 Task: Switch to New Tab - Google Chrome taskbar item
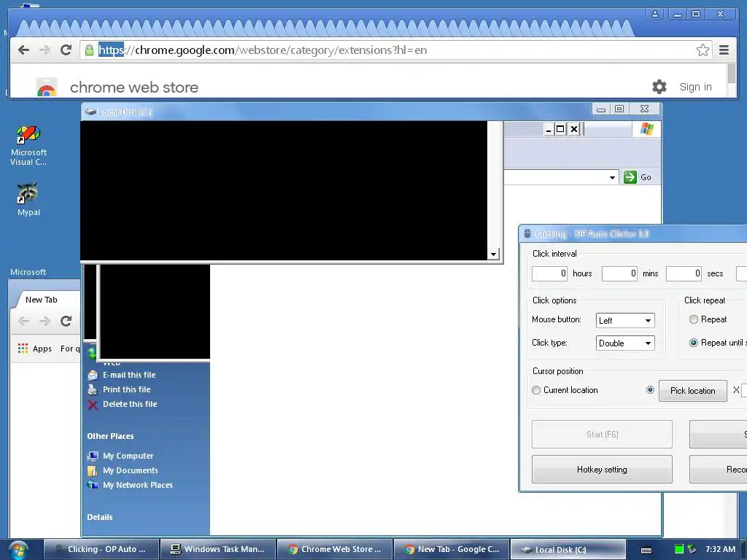[x=452, y=549]
